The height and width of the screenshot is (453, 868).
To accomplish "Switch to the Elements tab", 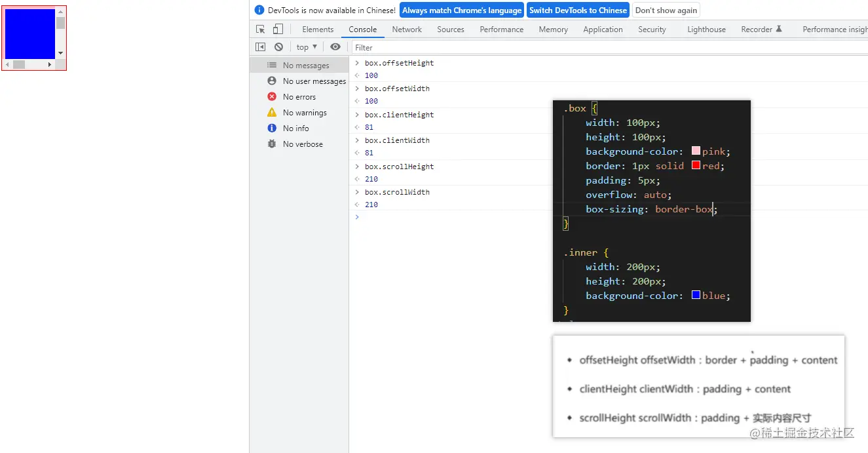I will 318,30.
